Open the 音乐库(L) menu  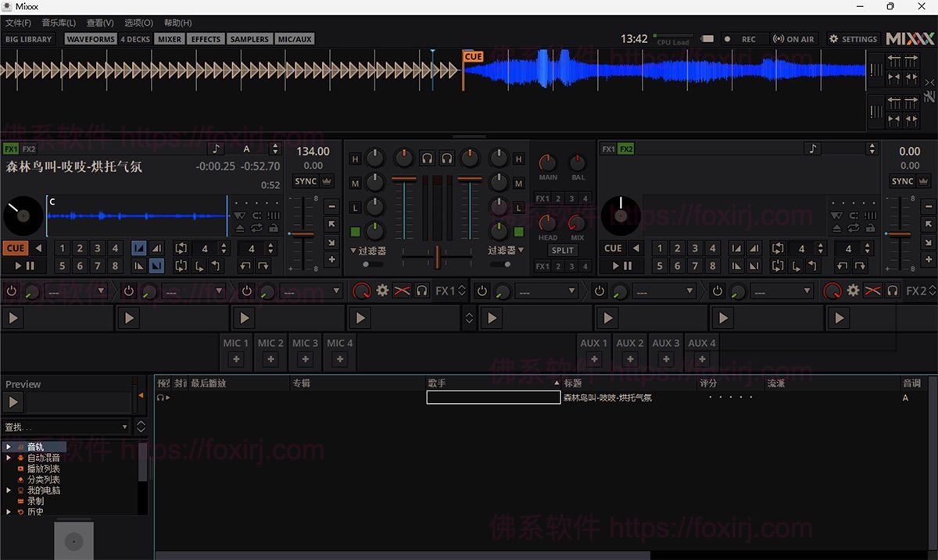[x=59, y=23]
